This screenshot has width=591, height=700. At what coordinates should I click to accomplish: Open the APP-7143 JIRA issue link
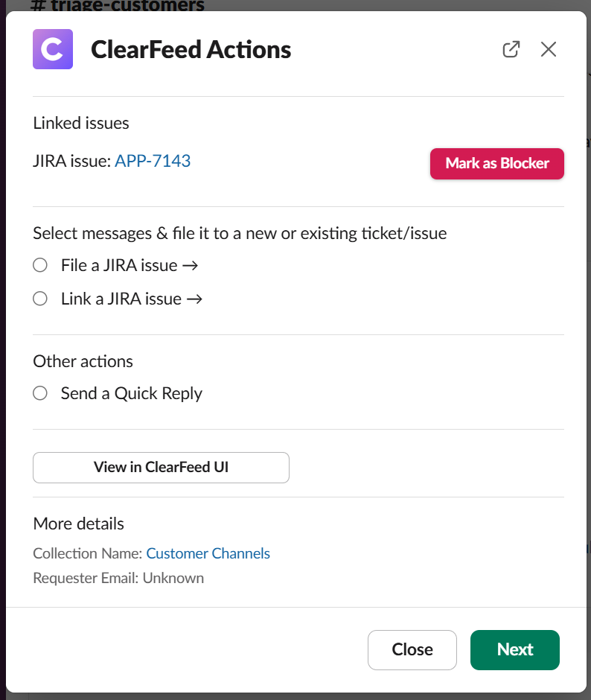[153, 161]
